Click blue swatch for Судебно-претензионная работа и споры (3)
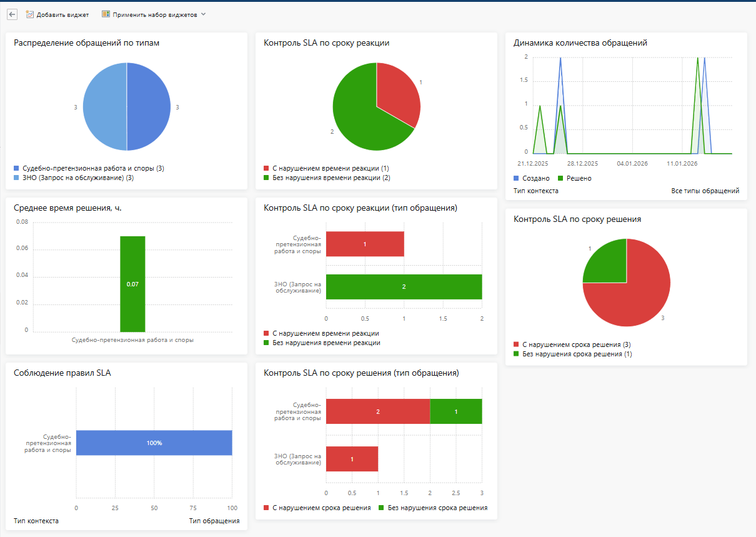Image resolution: width=756 pixels, height=537 pixels. pos(16,169)
